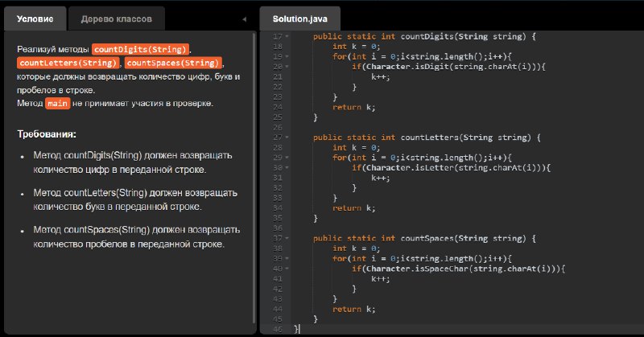
Task: Click the requirement about countSpaces(String)
Action: click(x=137, y=236)
